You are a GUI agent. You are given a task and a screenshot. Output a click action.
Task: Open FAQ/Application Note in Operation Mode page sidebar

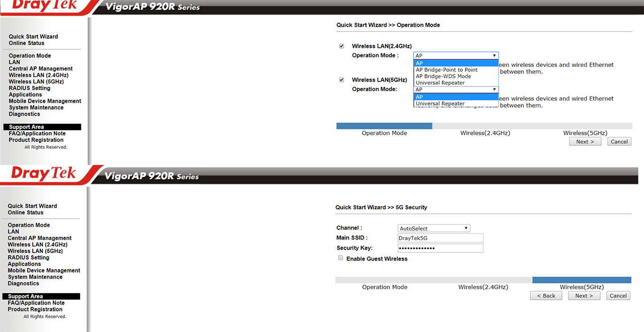37,134
